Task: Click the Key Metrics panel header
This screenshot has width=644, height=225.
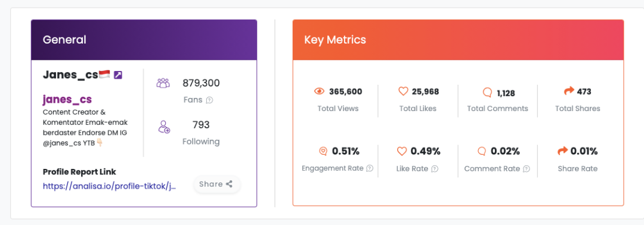Action: 458,40
